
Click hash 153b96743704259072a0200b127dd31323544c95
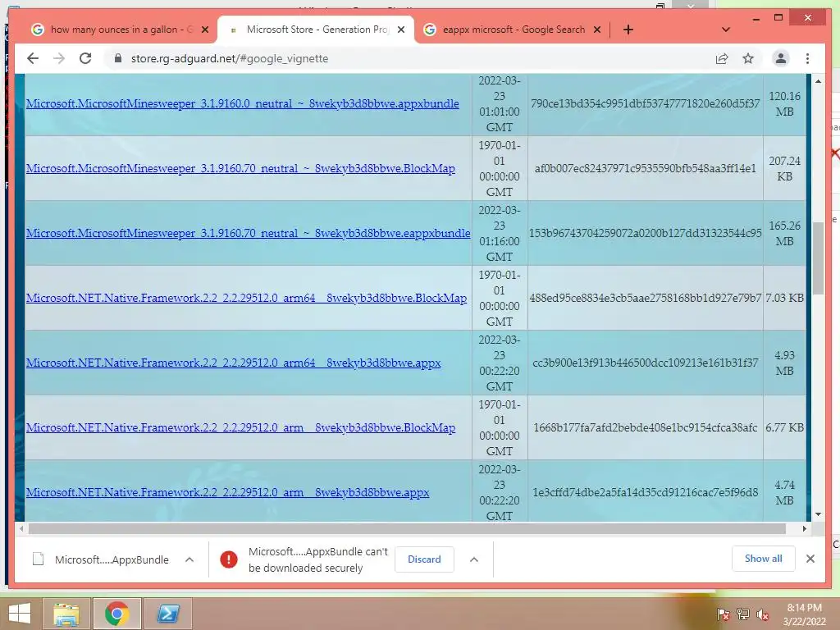pyautogui.click(x=645, y=233)
